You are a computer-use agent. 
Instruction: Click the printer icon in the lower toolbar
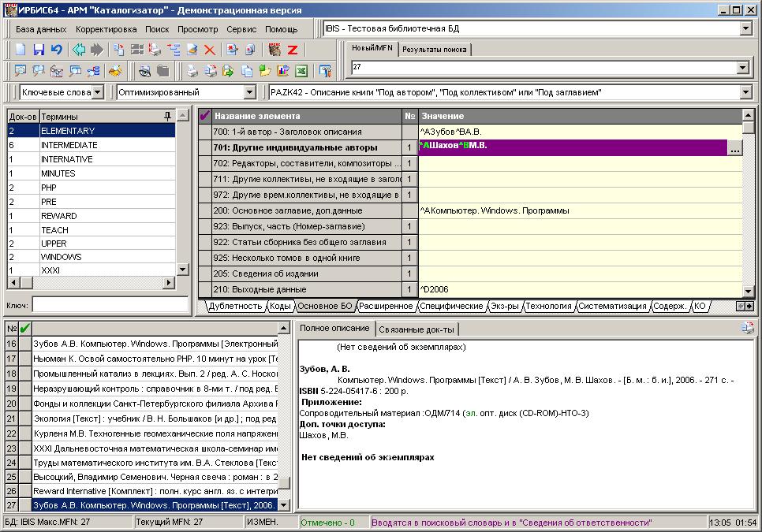click(x=192, y=71)
